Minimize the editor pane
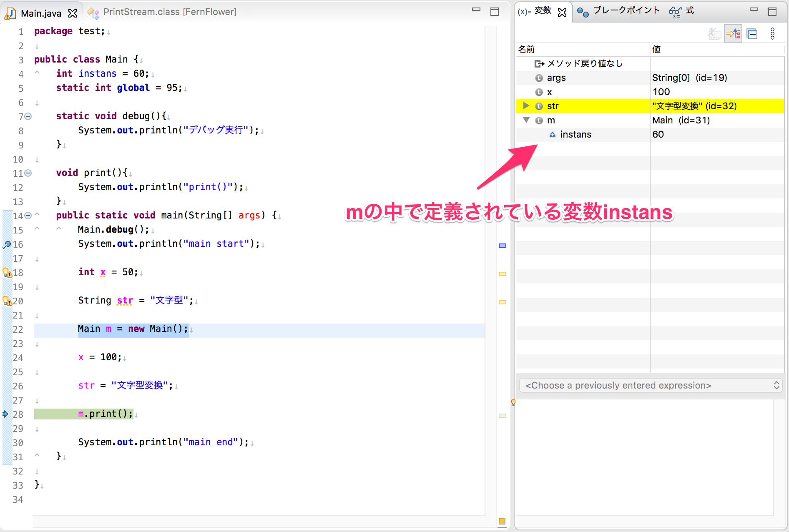The image size is (789, 532). click(x=476, y=10)
